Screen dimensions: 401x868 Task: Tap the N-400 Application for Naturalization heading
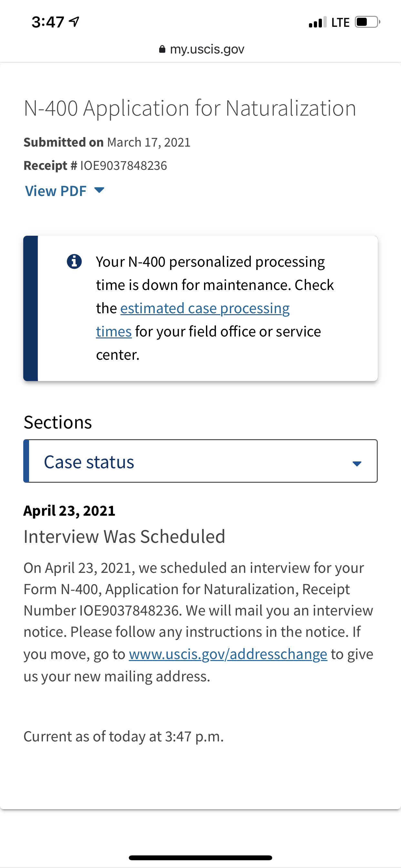[x=190, y=108]
